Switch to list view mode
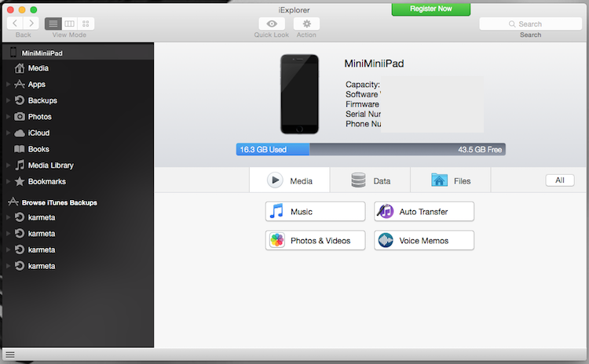This screenshot has width=589, height=364. point(53,24)
